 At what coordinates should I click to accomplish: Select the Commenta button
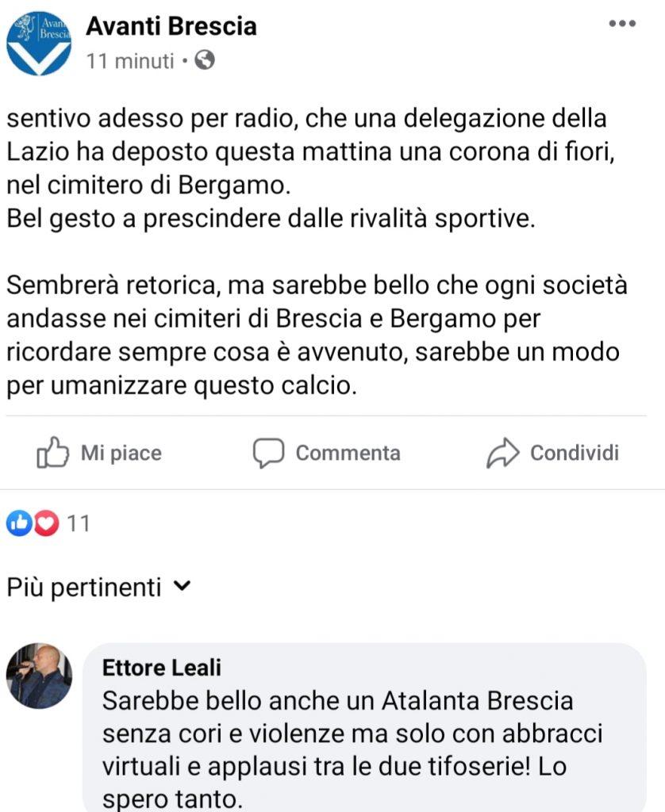click(x=324, y=453)
